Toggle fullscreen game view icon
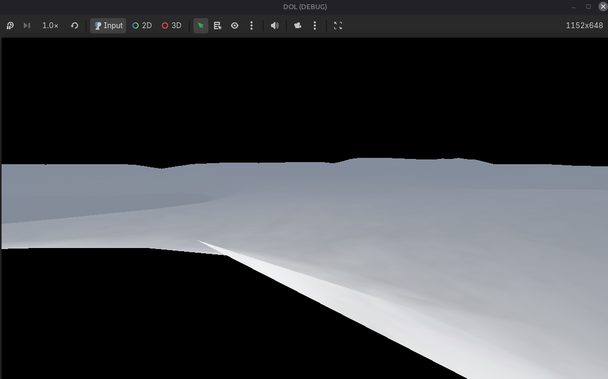The image size is (608, 379). (338, 26)
